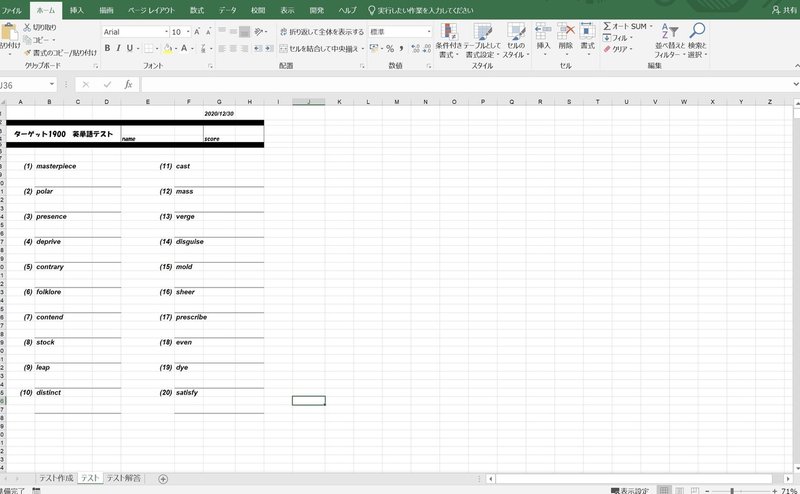Open the Name Box dropdown arrow

pyautogui.click(x=52, y=84)
